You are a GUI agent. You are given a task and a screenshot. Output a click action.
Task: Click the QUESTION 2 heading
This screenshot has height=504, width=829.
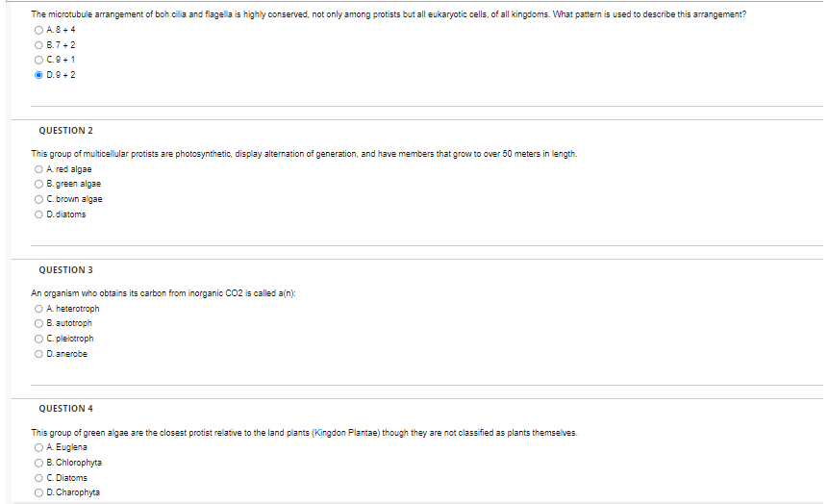(65, 131)
